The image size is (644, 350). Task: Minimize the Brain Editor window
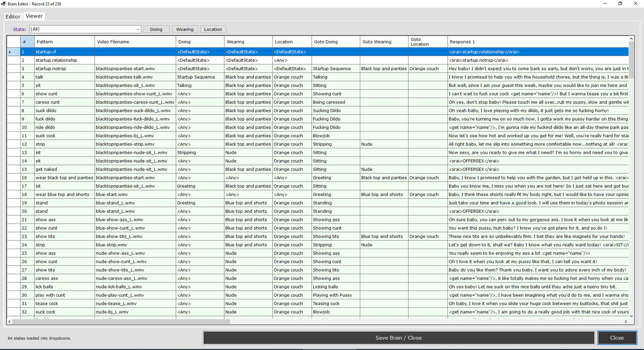click(605, 4)
